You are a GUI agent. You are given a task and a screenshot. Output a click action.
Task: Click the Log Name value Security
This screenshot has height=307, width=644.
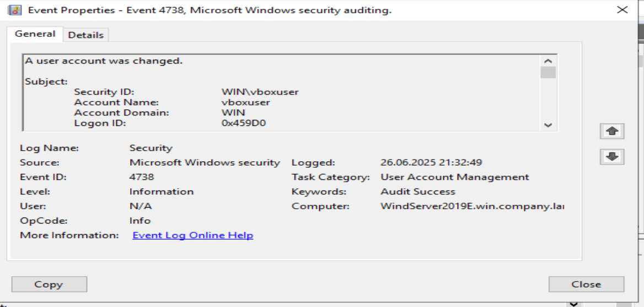tap(151, 148)
